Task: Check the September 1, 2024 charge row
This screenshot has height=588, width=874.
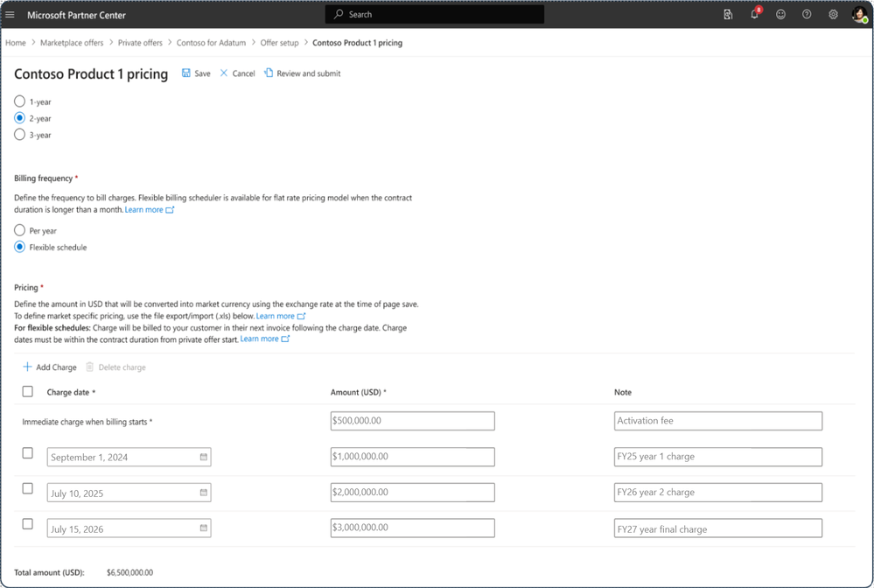Action: [27, 453]
